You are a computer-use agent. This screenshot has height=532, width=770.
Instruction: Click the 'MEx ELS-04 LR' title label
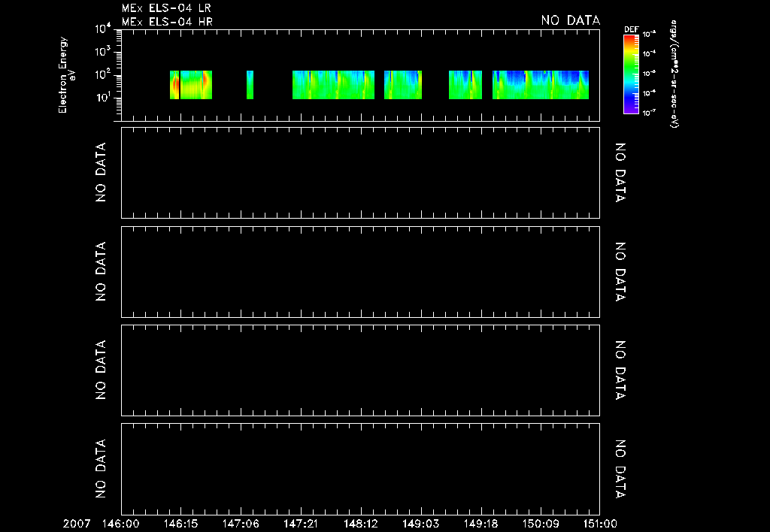pos(166,8)
